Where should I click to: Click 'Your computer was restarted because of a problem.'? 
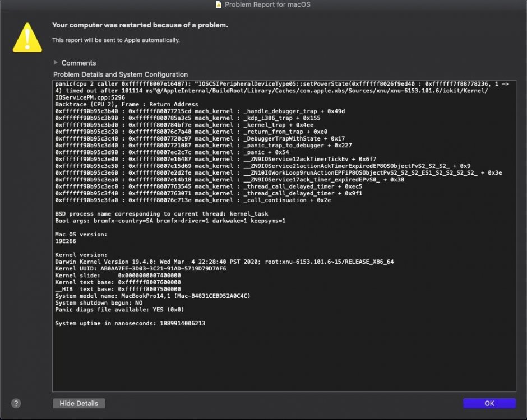[x=140, y=25]
